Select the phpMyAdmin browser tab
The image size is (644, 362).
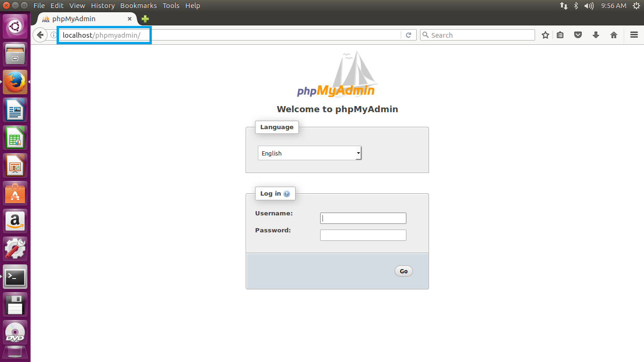[87, 19]
